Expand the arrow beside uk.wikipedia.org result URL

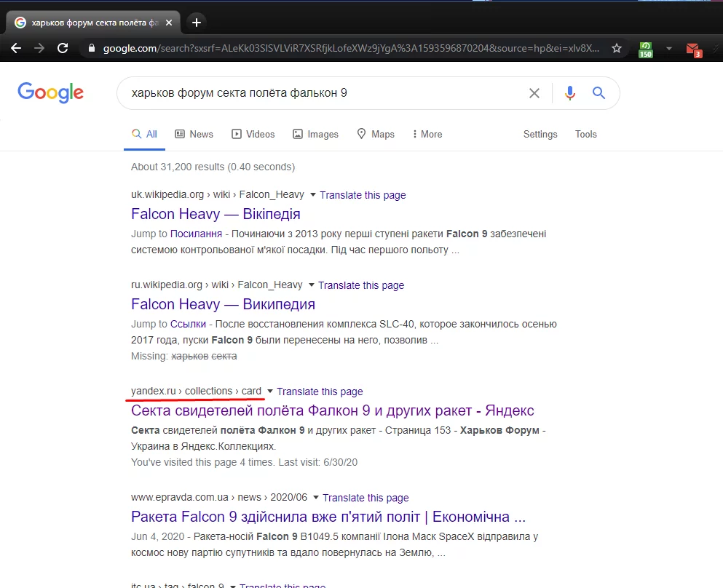coord(312,195)
